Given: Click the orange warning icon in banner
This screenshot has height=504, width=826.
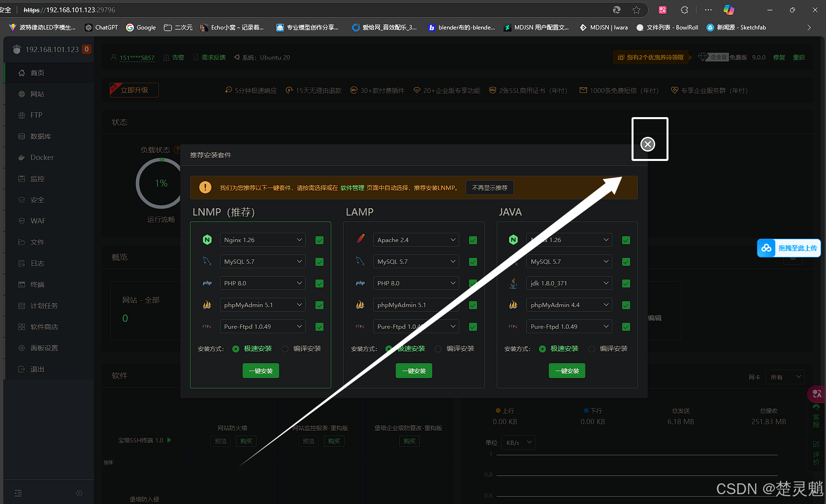Looking at the screenshot, I should 205,188.
